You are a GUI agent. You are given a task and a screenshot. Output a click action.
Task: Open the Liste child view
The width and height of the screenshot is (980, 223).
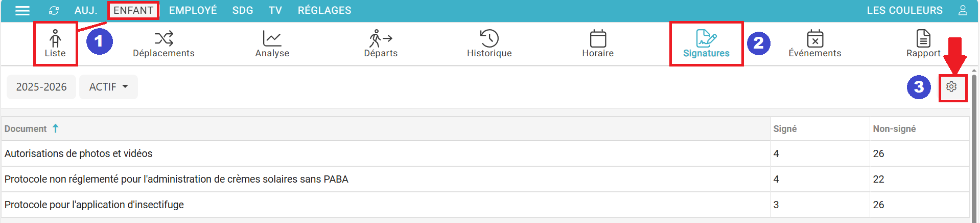pyautogui.click(x=55, y=44)
